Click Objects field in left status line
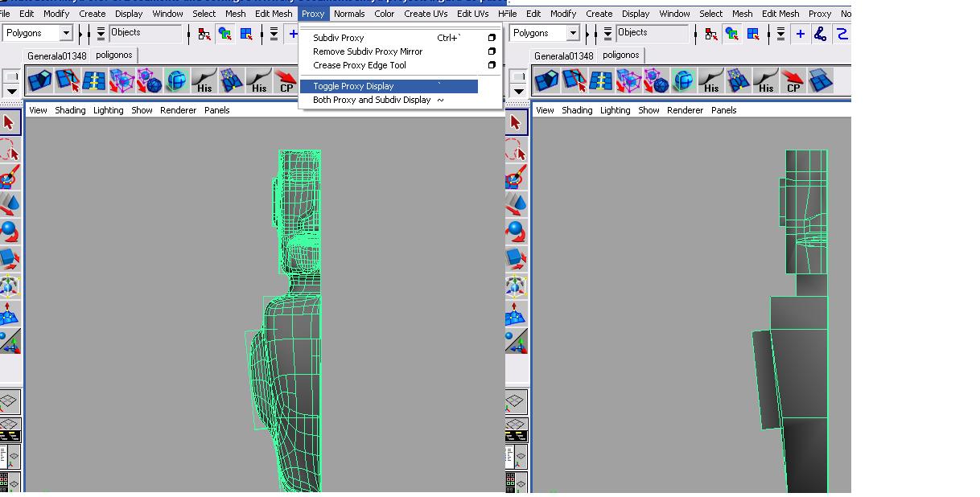 145,33
